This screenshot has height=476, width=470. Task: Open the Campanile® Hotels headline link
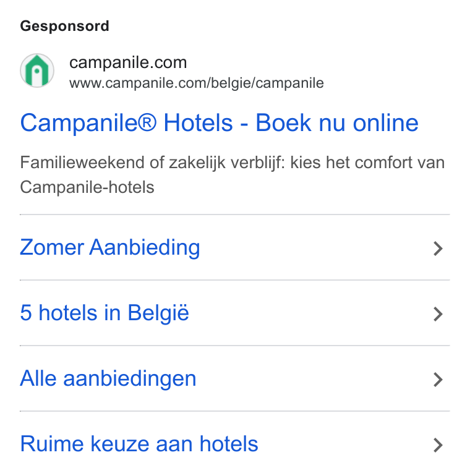point(219,123)
